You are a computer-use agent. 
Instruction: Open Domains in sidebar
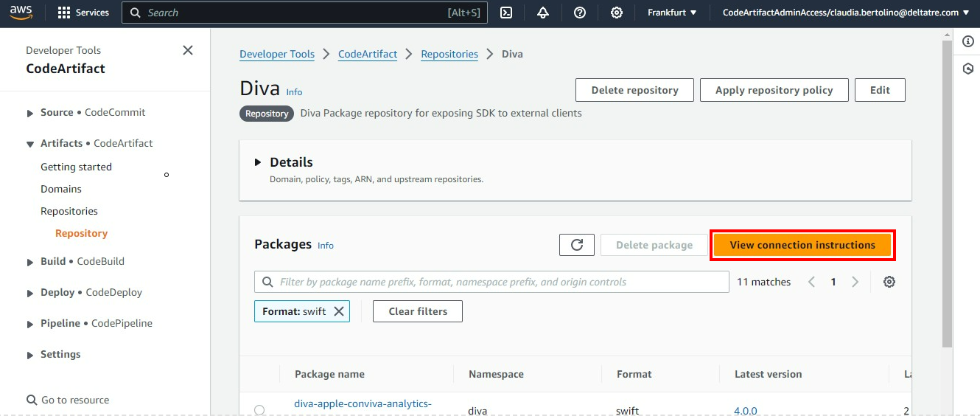(61, 189)
